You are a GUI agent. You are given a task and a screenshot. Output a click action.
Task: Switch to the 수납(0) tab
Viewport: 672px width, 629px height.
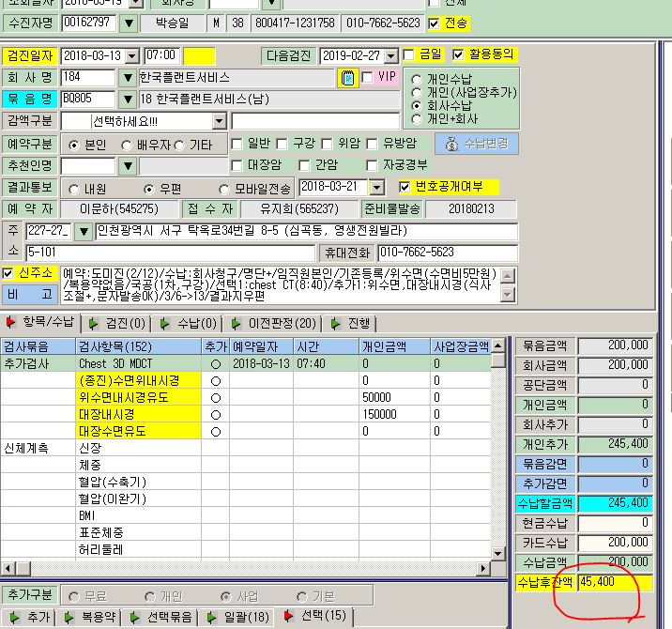(189, 323)
